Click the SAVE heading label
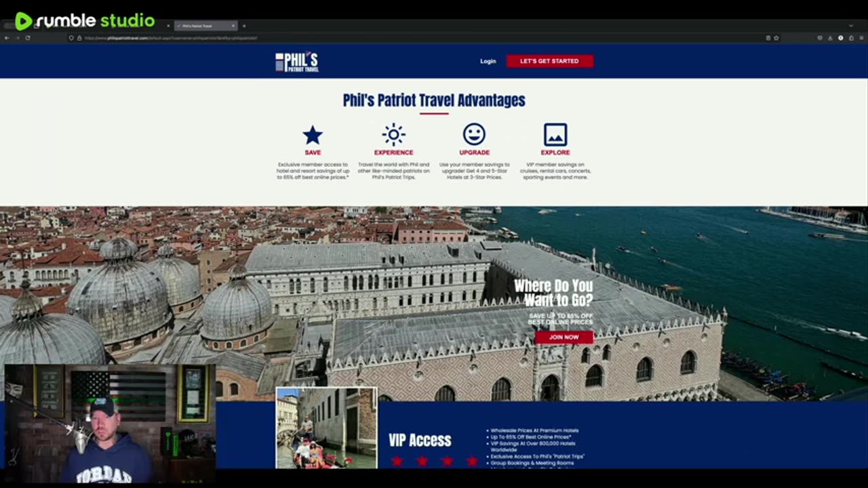The image size is (868, 488). [x=313, y=152]
